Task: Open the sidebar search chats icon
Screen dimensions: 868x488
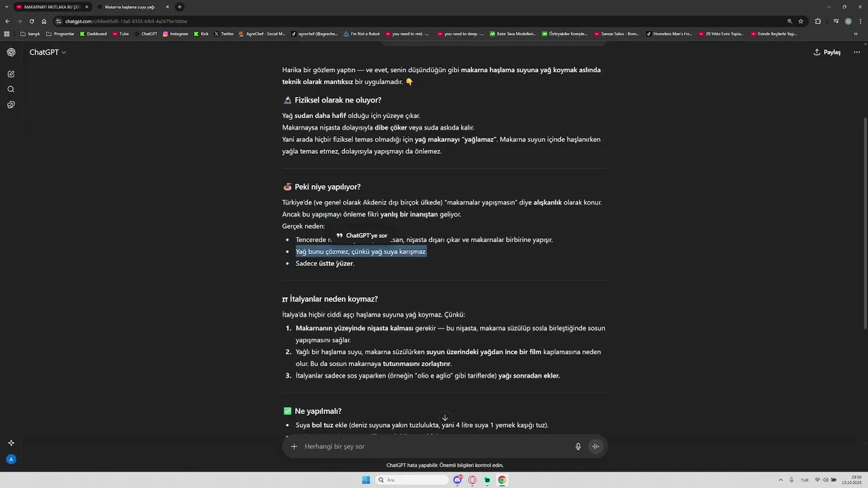Action: (11, 89)
